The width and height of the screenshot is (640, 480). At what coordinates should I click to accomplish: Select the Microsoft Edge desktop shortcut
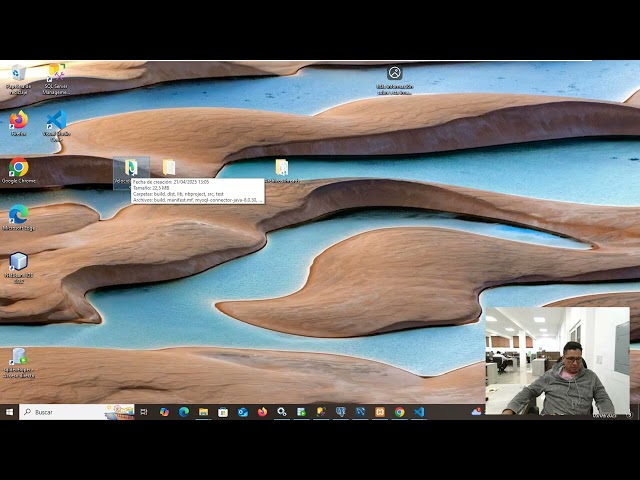point(18,218)
